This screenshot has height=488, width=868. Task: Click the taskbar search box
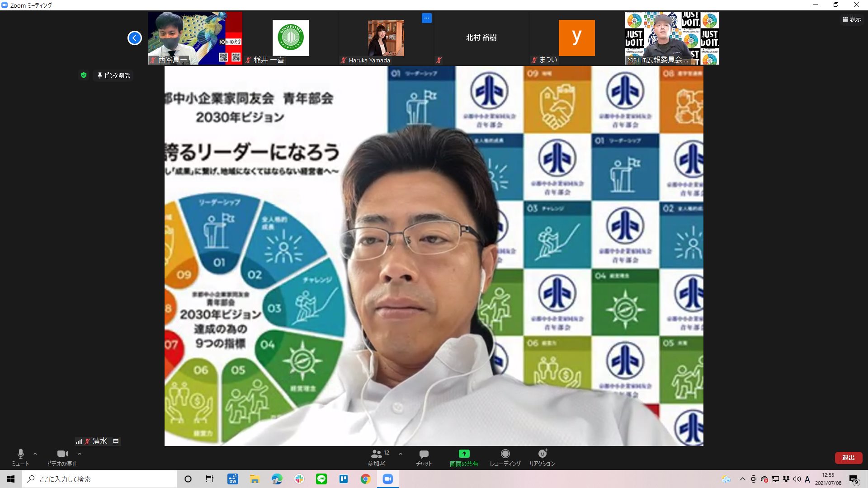(x=99, y=479)
